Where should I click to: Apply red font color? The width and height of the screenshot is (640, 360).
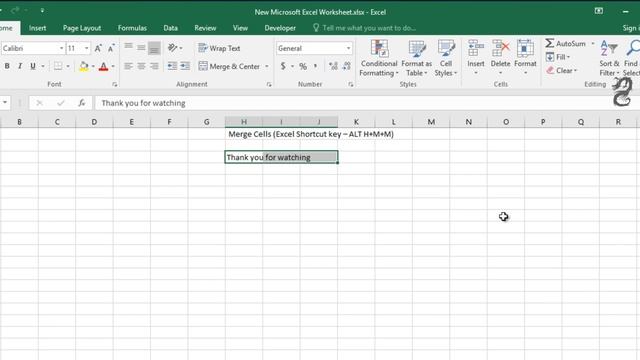[103, 66]
